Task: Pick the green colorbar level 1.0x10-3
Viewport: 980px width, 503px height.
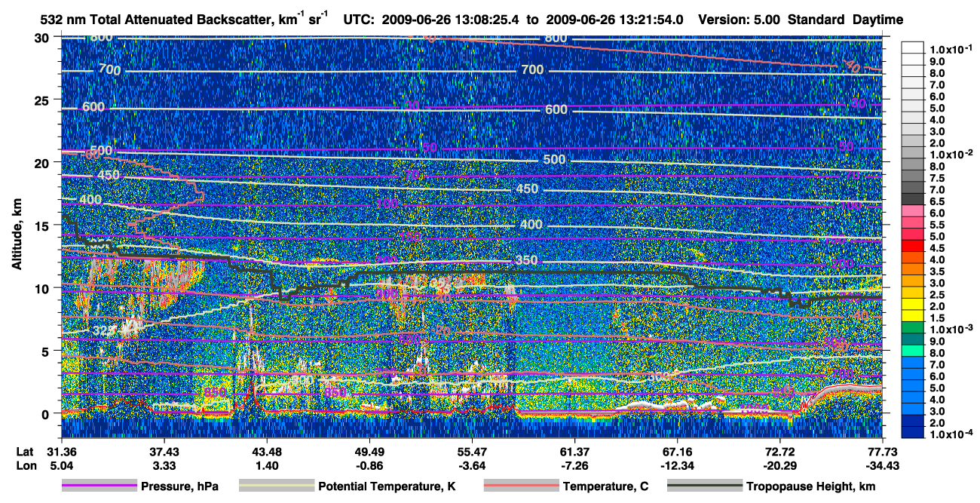Action: tap(913, 327)
